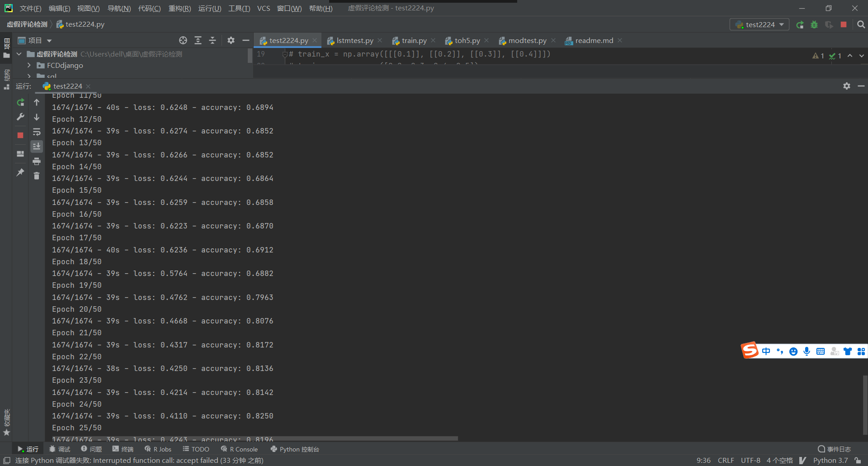This screenshot has width=868, height=466.
Task: Go to previous highlighted error arrow
Action: [x=850, y=56]
